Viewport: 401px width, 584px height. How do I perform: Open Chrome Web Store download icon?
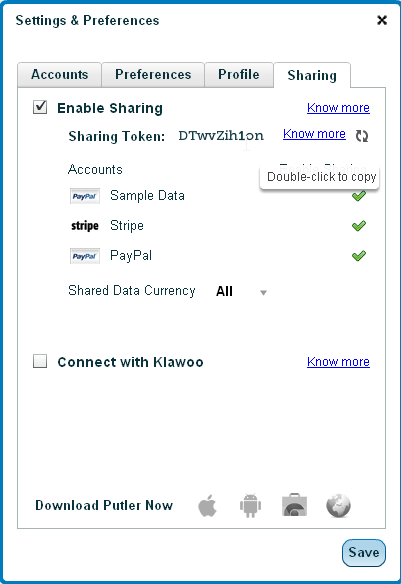coord(295,505)
